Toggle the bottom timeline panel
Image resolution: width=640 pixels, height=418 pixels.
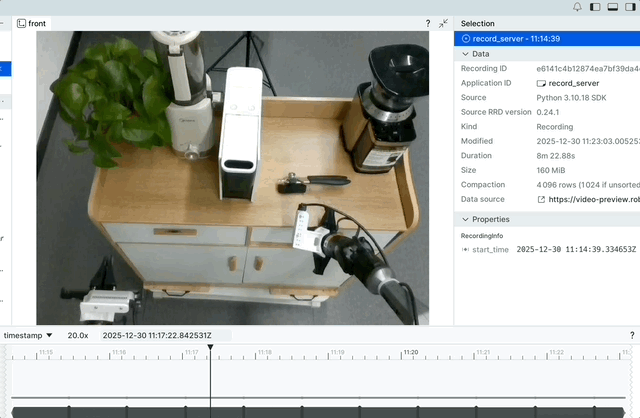612,7
